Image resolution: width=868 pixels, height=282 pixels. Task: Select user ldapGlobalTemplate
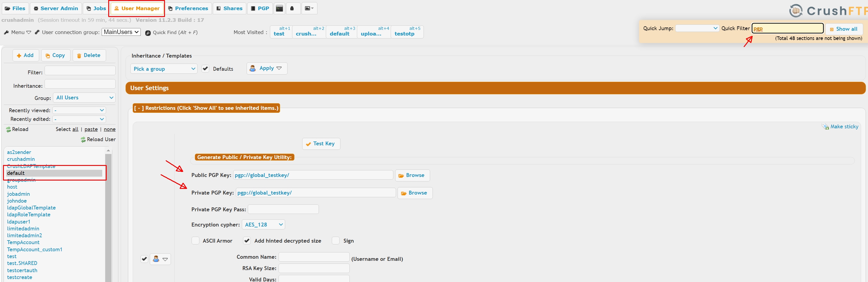[31, 208]
